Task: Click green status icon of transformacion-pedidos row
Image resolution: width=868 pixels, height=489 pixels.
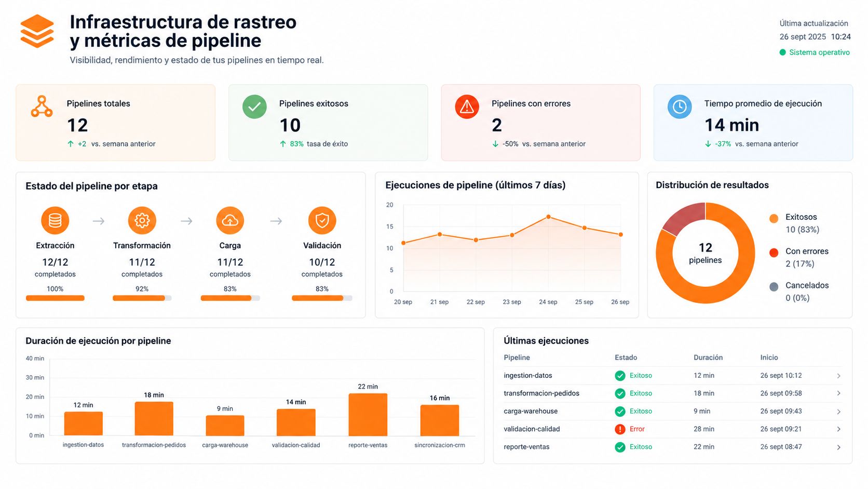Action: point(620,393)
